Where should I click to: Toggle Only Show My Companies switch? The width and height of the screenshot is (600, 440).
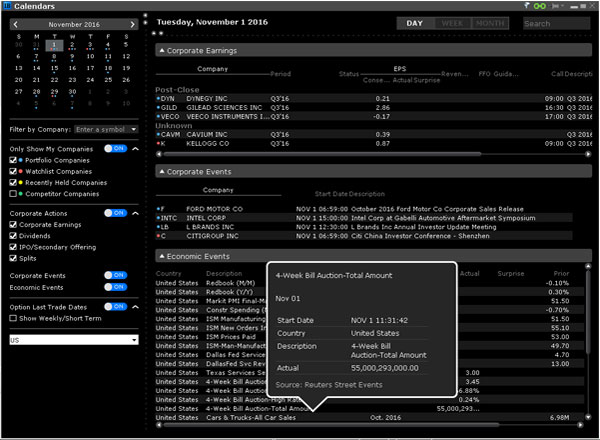click(x=116, y=148)
